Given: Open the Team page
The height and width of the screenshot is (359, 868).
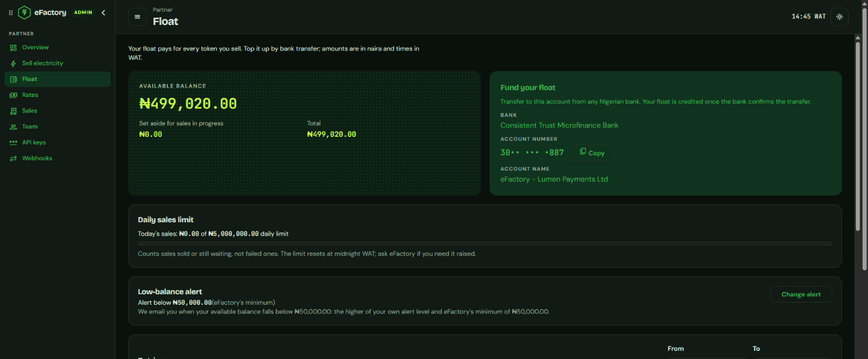Looking at the screenshot, I should [x=58, y=127].
